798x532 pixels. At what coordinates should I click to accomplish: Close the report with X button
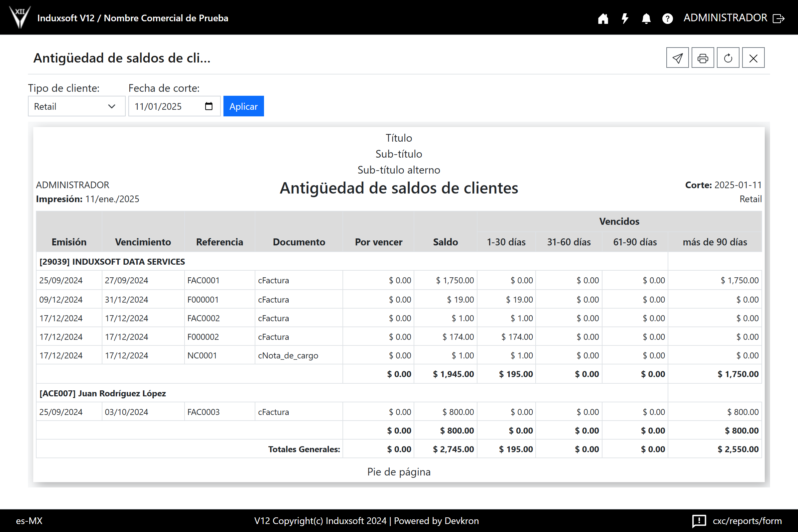coord(753,58)
